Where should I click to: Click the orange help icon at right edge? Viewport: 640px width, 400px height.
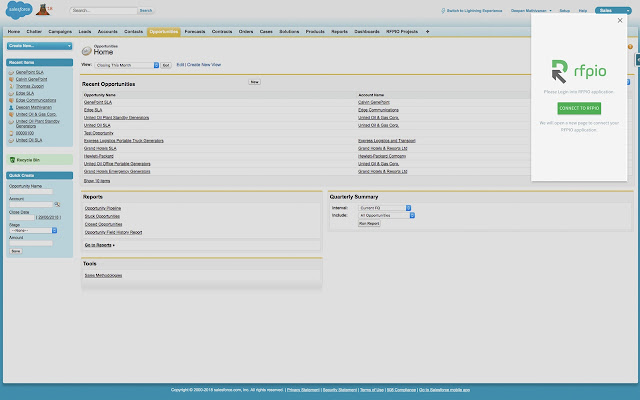pos(630,47)
